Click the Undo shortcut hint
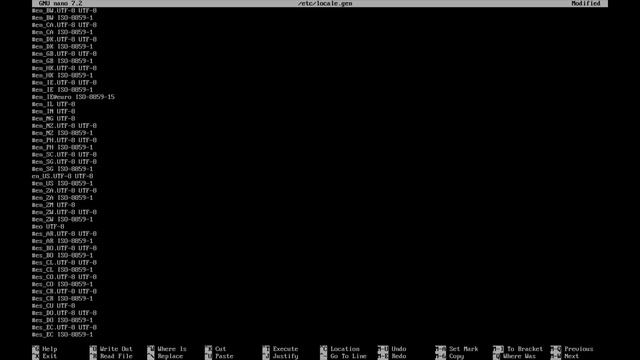Viewport: 640px width, 360px height. coord(392,349)
